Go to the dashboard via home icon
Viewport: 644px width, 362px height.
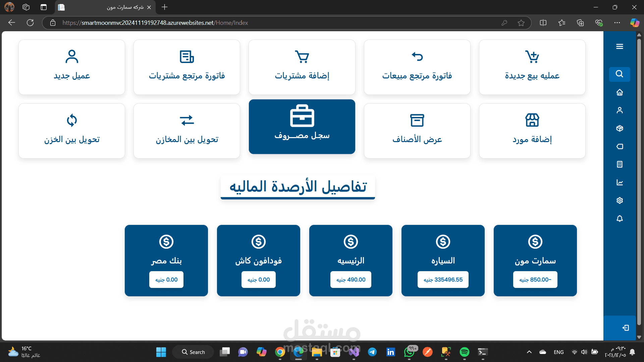(x=620, y=92)
